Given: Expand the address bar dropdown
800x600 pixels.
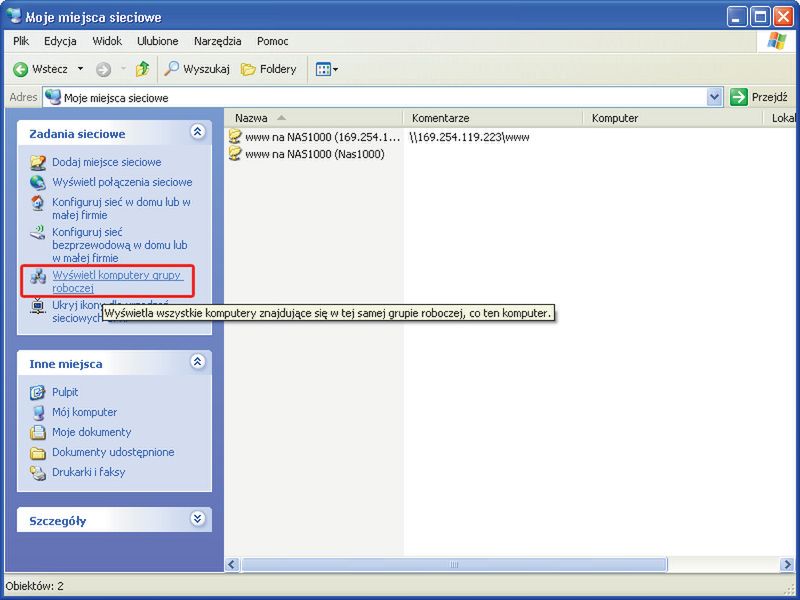Looking at the screenshot, I should 715,97.
